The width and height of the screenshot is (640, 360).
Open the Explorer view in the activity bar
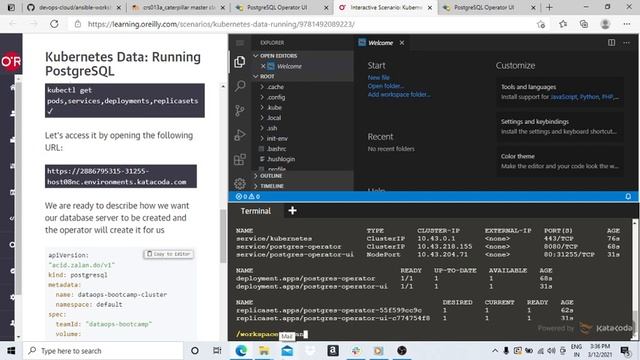[x=240, y=62]
